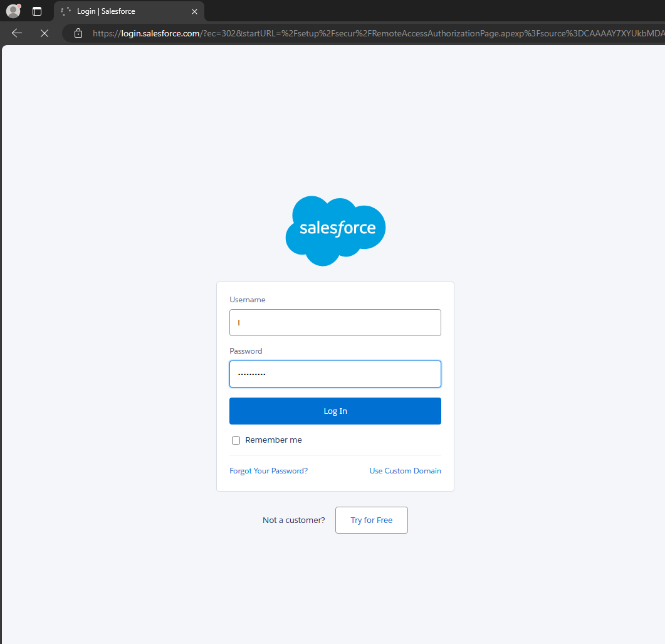View site information lock icon
Image resolution: width=665 pixels, height=644 pixels.
coord(78,33)
